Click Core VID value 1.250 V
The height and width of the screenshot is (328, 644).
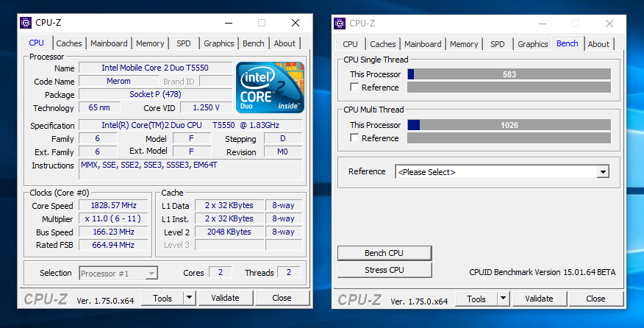206,107
